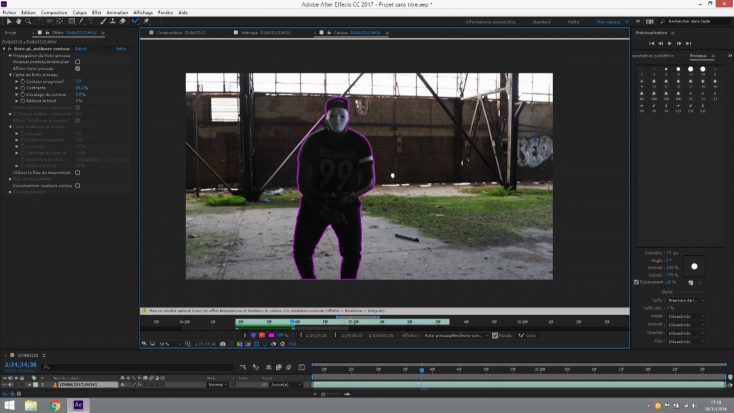Toggle Inverser premier/arrière-plan checkbox
This screenshot has width=734, height=413.
click(x=78, y=62)
